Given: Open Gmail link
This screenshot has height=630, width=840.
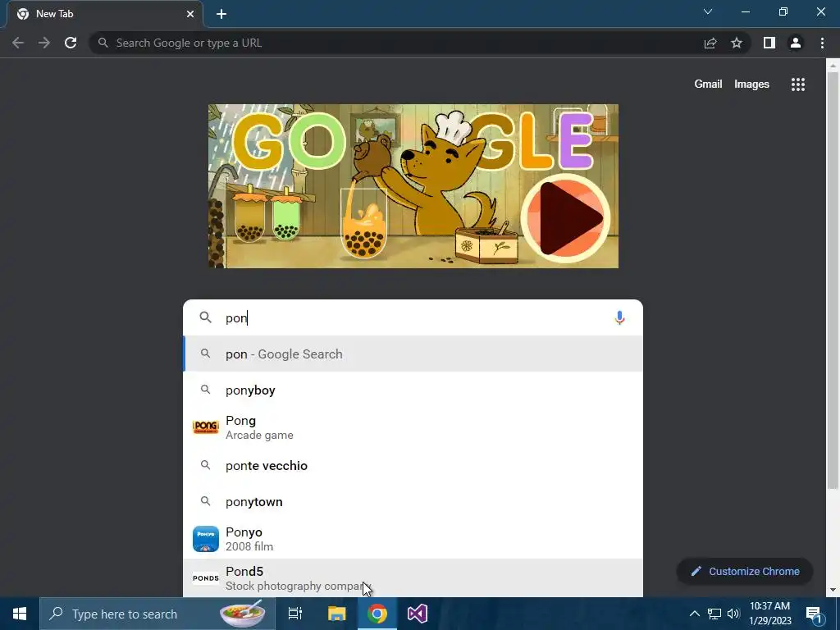Looking at the screenshot, I should click(708, 84).
